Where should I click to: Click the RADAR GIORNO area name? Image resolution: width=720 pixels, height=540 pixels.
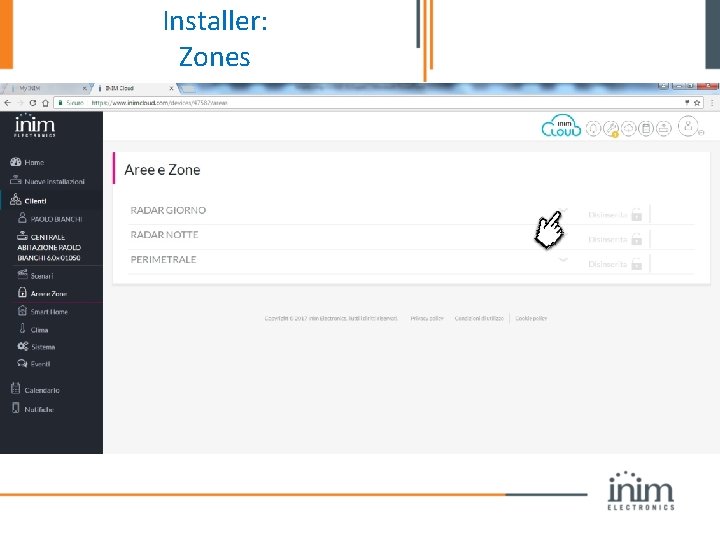click(x=168, y=210)
